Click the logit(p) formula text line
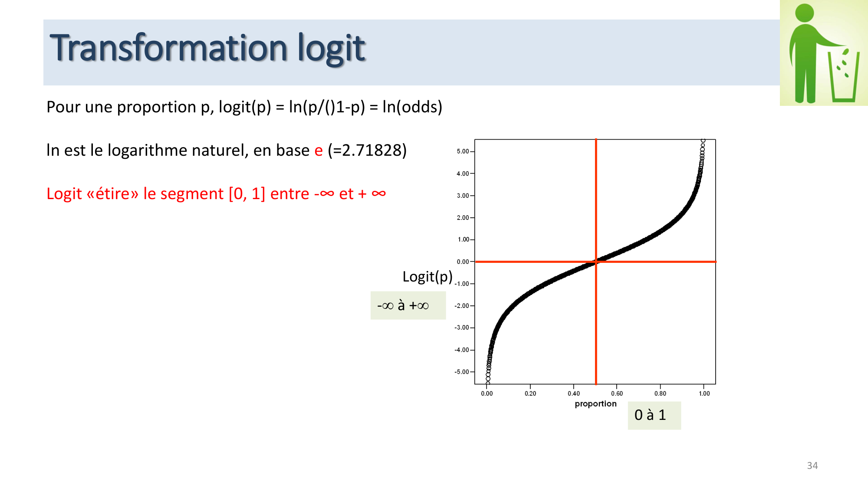This screenshot has width=868, height=488. [244, 107]
